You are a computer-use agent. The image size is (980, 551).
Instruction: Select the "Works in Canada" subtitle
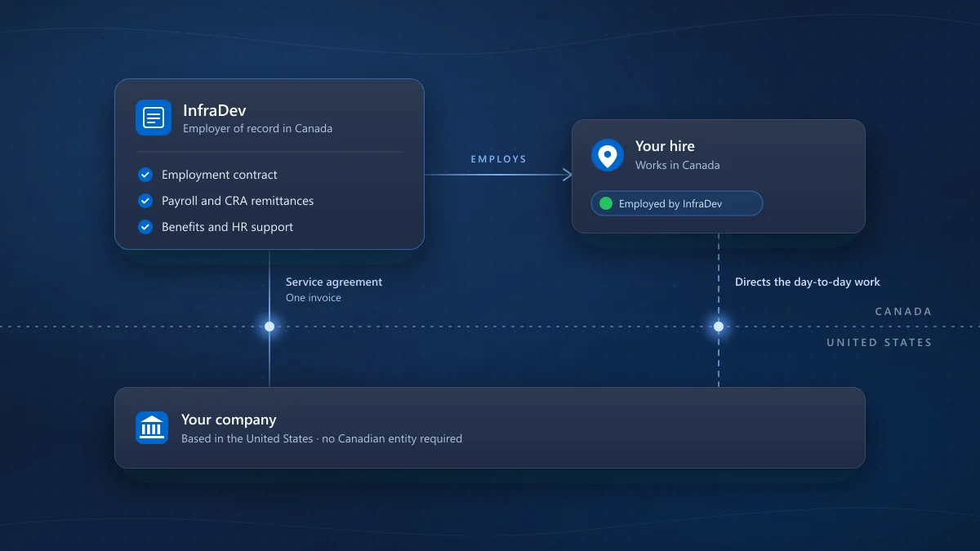[678, 165]
